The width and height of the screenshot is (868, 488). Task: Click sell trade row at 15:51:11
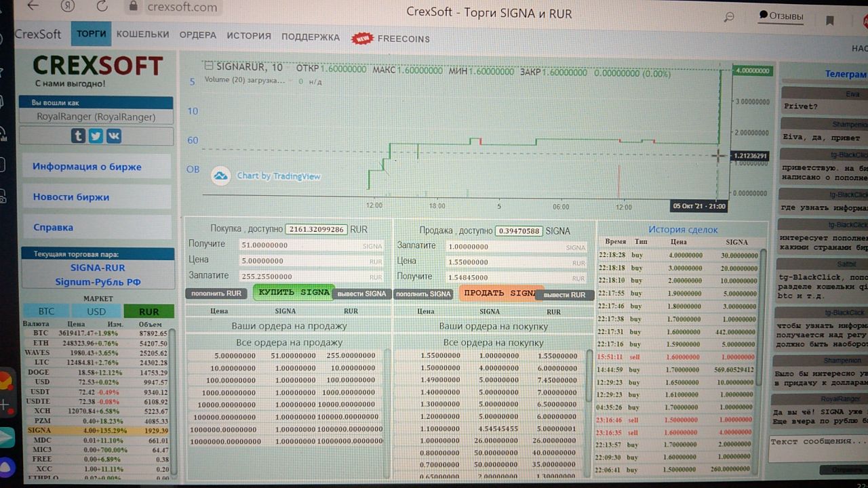pyautogui.click(x=678, y=357)
